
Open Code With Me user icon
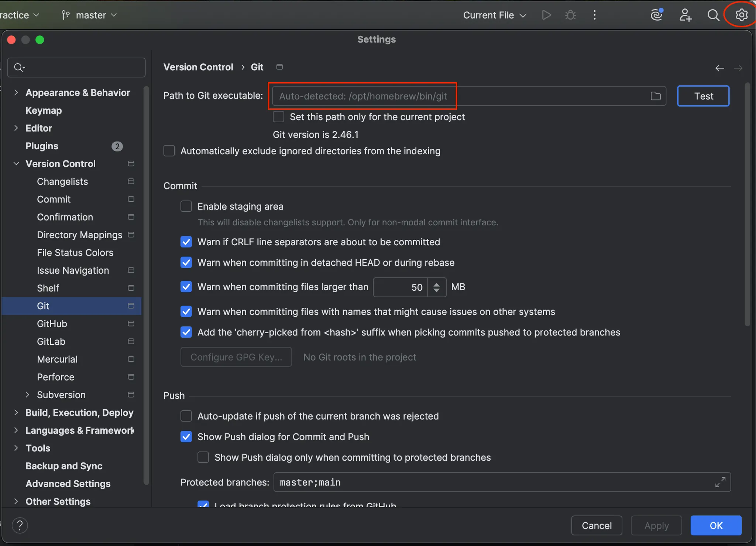[x=685, y=15]
